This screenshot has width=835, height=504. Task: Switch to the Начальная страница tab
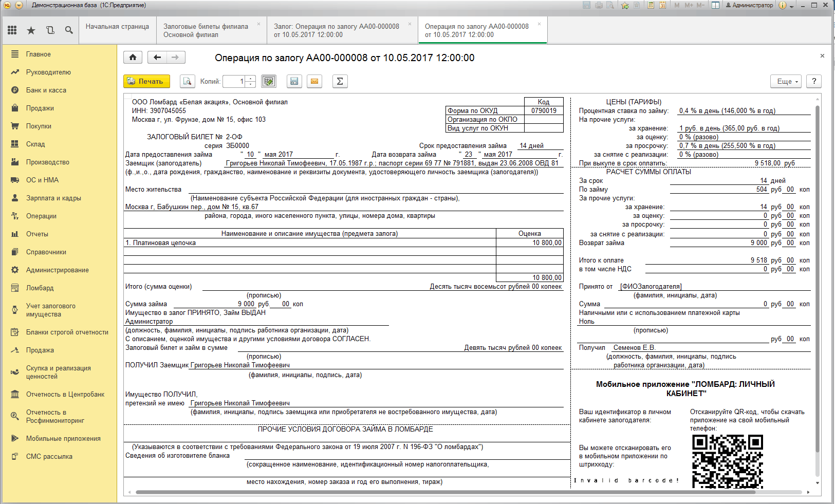click(117, 26)
